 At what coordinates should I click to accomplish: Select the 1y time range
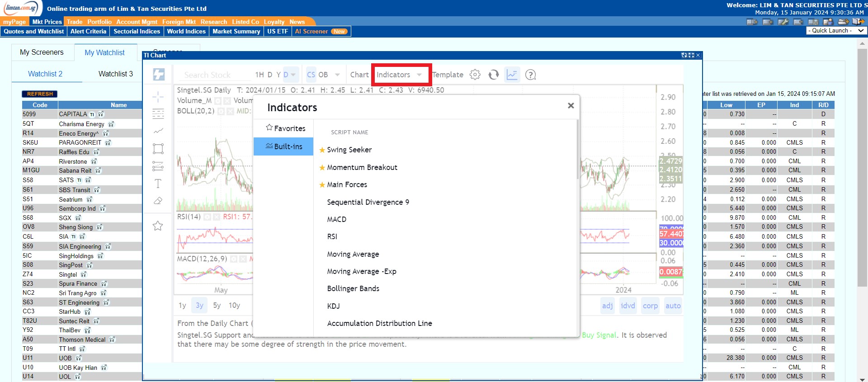tap(182, 306)
